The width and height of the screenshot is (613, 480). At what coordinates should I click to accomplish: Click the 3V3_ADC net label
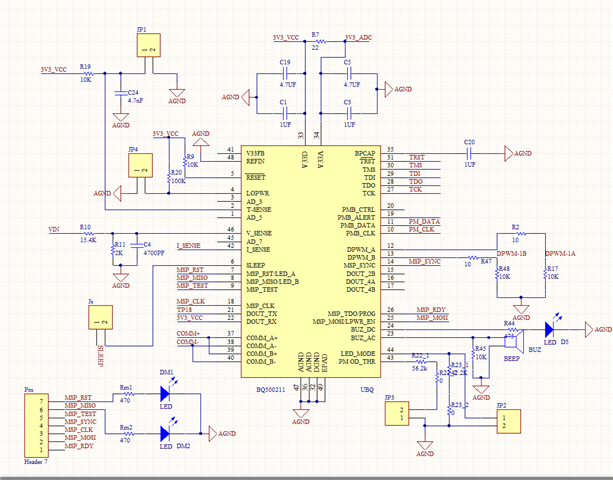pyautogui.click(x=358, y=38)
